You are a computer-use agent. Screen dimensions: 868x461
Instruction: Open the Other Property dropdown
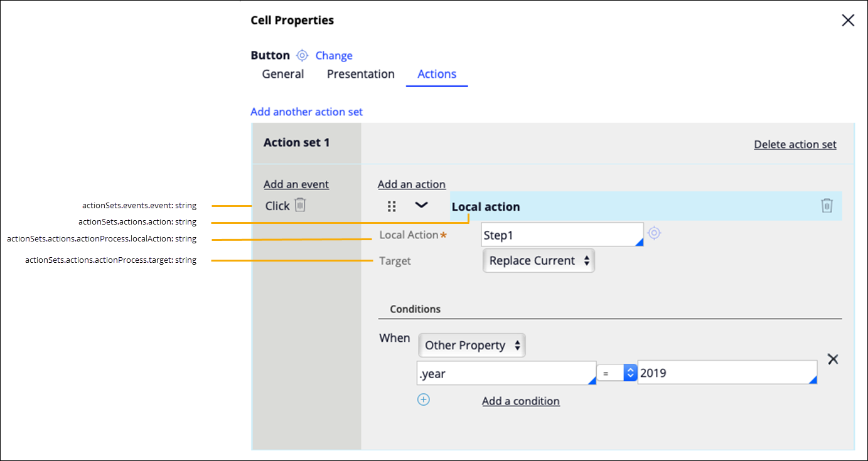(471, 346)
